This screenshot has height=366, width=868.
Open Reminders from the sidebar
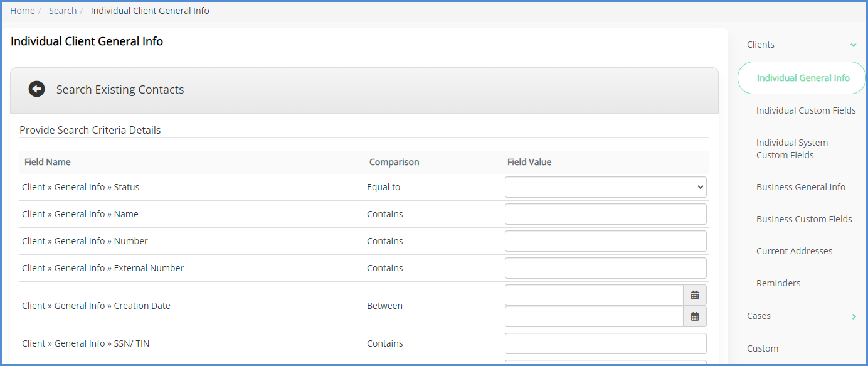(778, 283)
